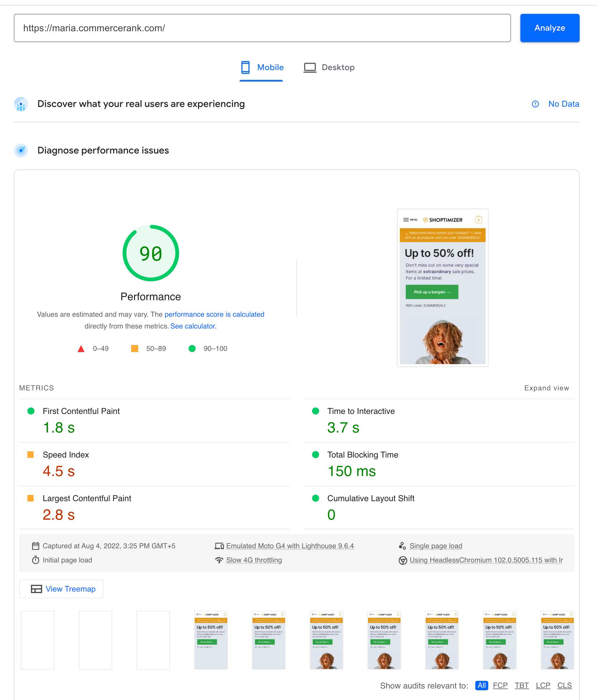Click Largest Contentful Paint orange indicator
This screenshot has width=597, height=700.
coord(30,498)
